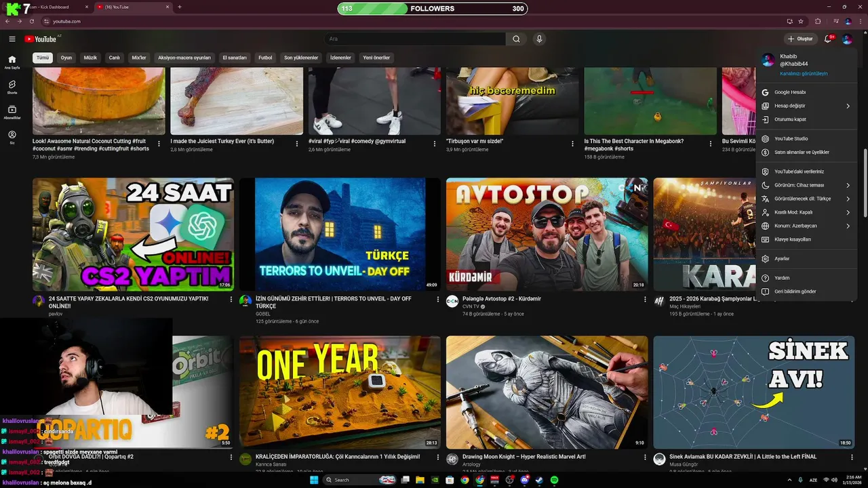Open Windows Start menu
The width and height of the screenshot is (868, 488).
(x=314, y=480)
